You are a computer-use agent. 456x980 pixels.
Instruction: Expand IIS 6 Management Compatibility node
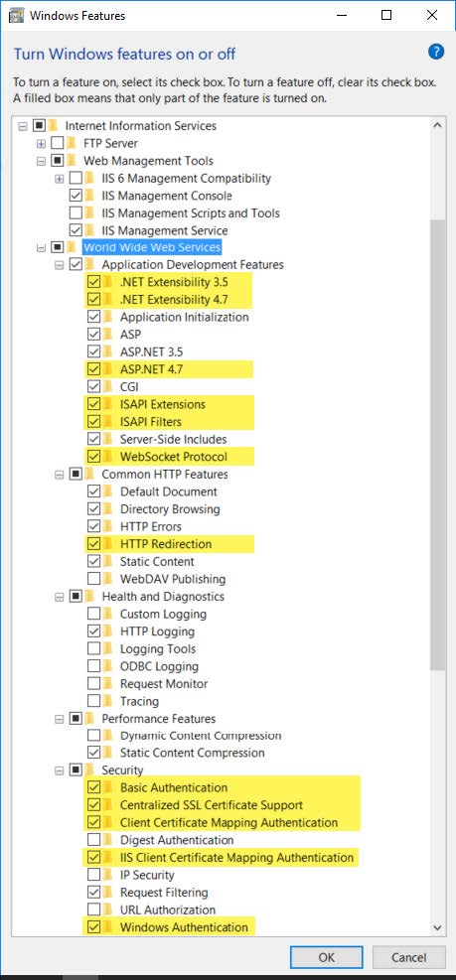tap(60, 178)
